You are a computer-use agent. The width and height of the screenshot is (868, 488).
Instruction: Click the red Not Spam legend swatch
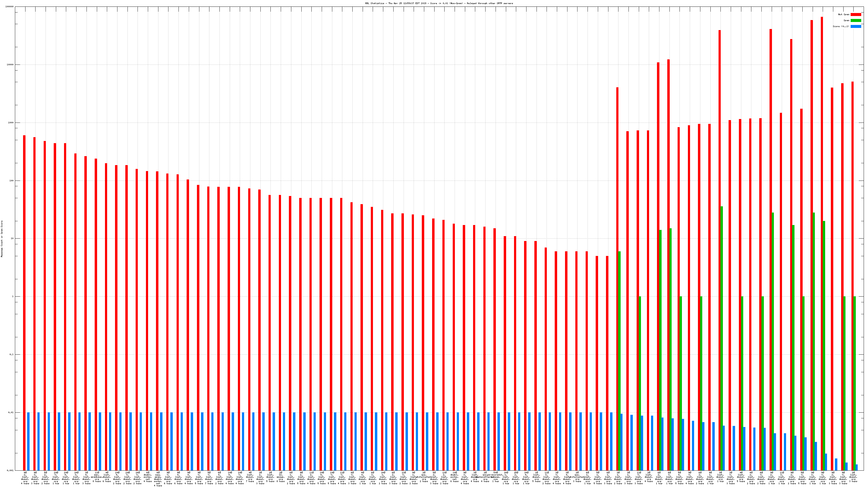(x=856, y=14)
